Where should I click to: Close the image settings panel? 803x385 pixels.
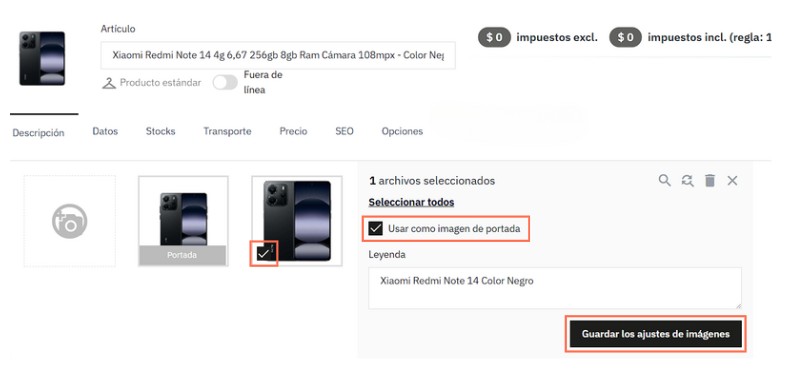pyautogui.click(x=732, y=180)
